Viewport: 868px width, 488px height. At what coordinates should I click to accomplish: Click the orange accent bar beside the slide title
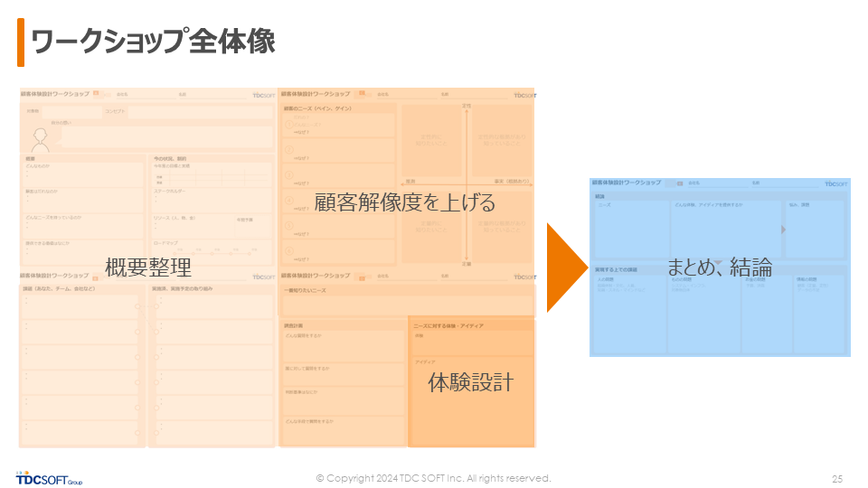coord(21,42)
